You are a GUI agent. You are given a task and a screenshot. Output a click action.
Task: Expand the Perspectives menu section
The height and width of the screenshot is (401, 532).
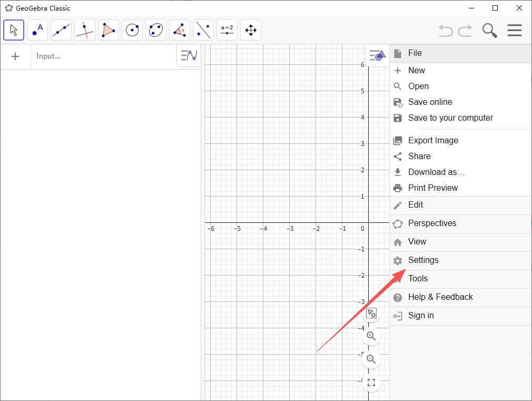point(461,223)
